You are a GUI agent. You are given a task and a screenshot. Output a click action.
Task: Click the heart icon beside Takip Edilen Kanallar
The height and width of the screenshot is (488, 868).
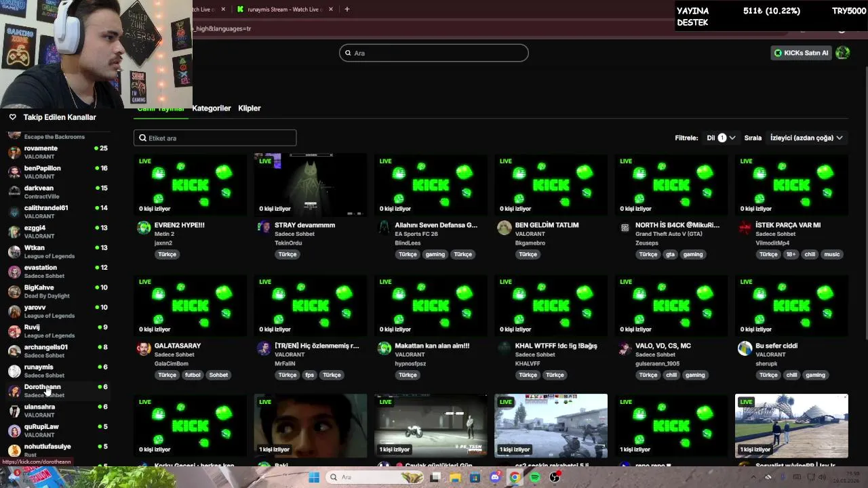tap(12, 117)
